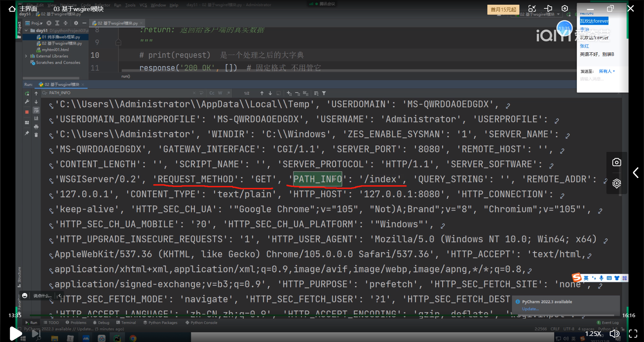Toggle soft-wrap in Run console

[x=36, y=110]
